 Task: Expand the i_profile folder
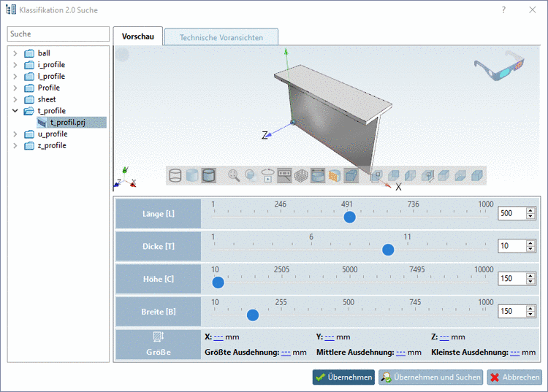[x=15, y=65]
